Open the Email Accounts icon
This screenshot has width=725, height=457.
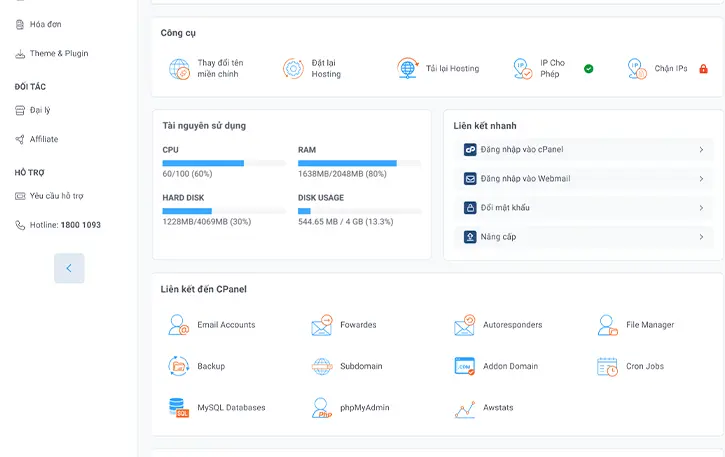click(179, 325)
